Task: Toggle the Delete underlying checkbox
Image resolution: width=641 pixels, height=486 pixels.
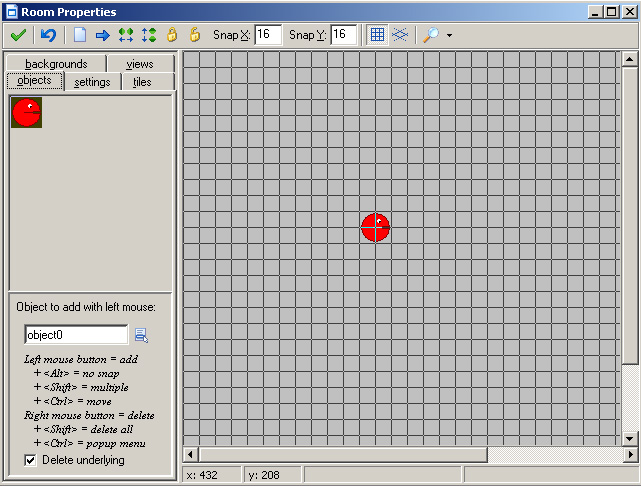Action: coord(30,460)
